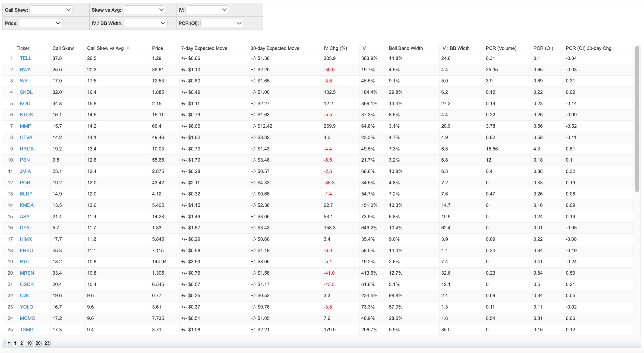
Task: Jump to page 2
Action: pyautogui.click(x=22, y=343)
